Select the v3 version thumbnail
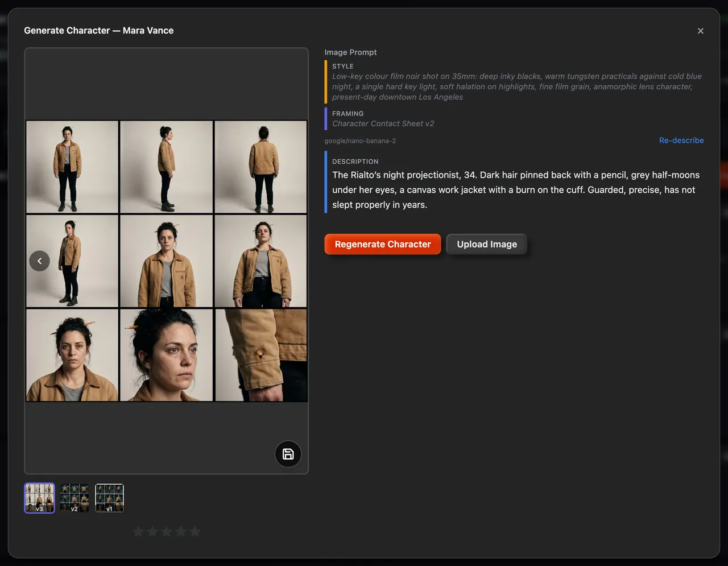 [x=39, y=498]
